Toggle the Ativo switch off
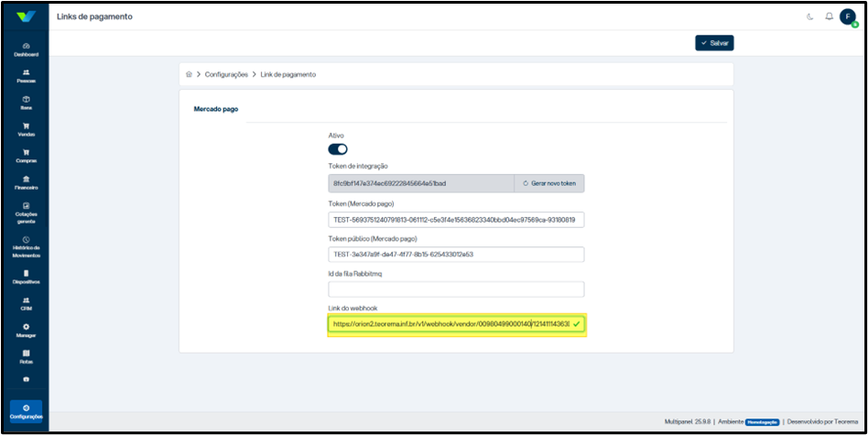This screenshot has height=435, width=868. pos(338,149)
